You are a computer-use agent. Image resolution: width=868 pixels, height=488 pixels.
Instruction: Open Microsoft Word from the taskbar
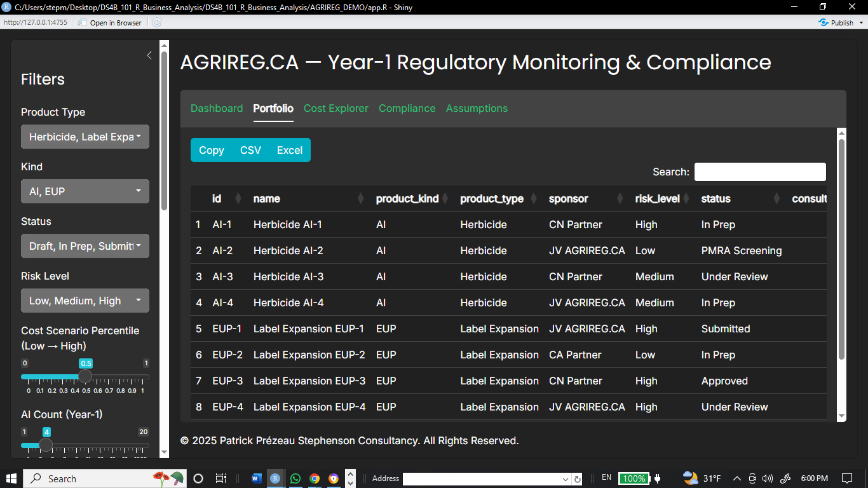(x=255, y=478)
